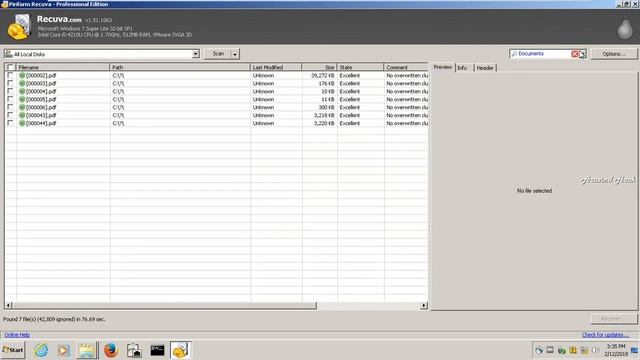The width and height of the screenshot is (640, 360).
Task: Check the box for [000002].pdf
Action: [10, 76]
